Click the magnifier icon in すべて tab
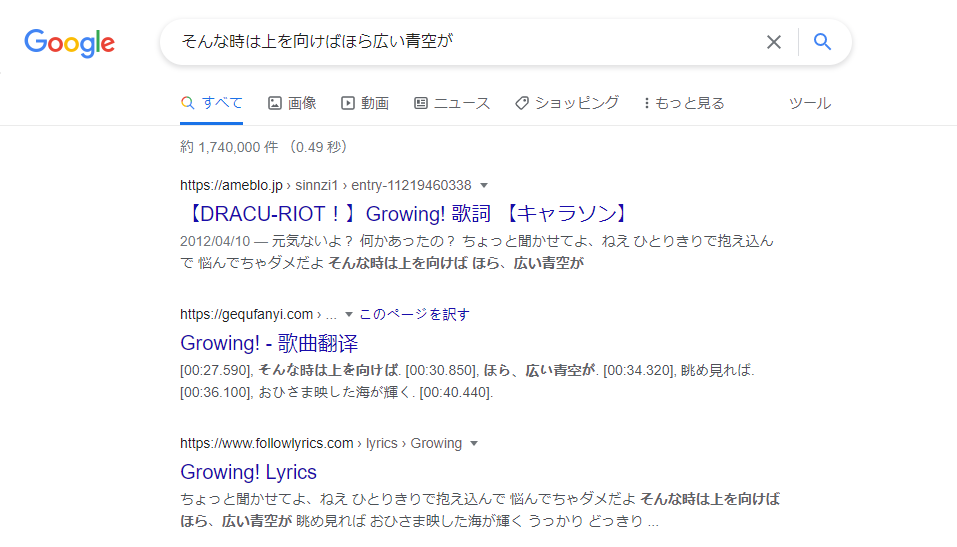957x547 pixels. pyautogui.click(x=187, y=103)
